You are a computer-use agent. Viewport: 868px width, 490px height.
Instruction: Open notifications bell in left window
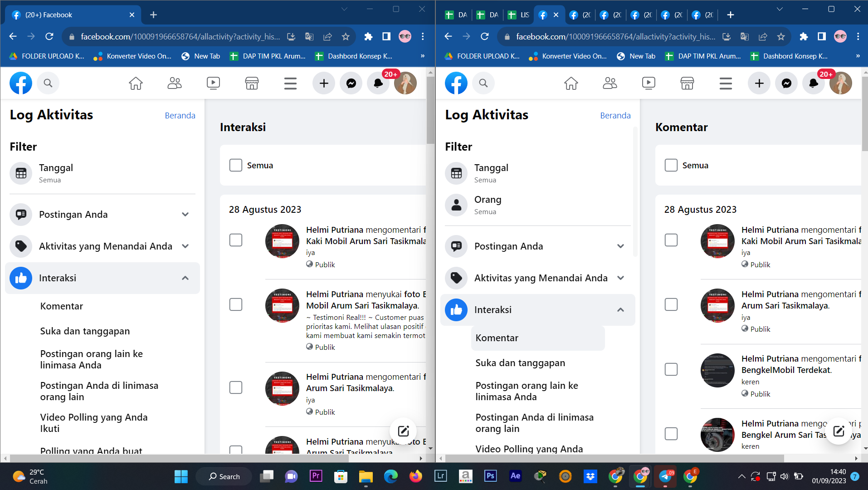(378, 83)
